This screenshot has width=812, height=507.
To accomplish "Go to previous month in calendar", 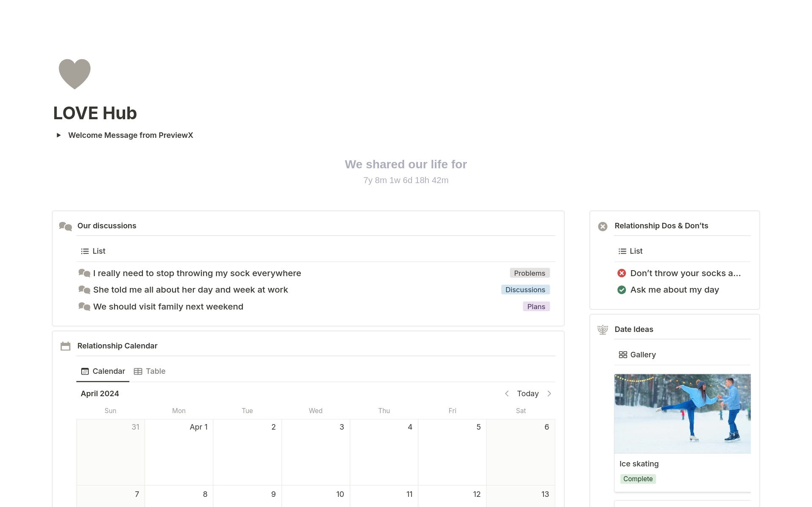I will point(507,394).
